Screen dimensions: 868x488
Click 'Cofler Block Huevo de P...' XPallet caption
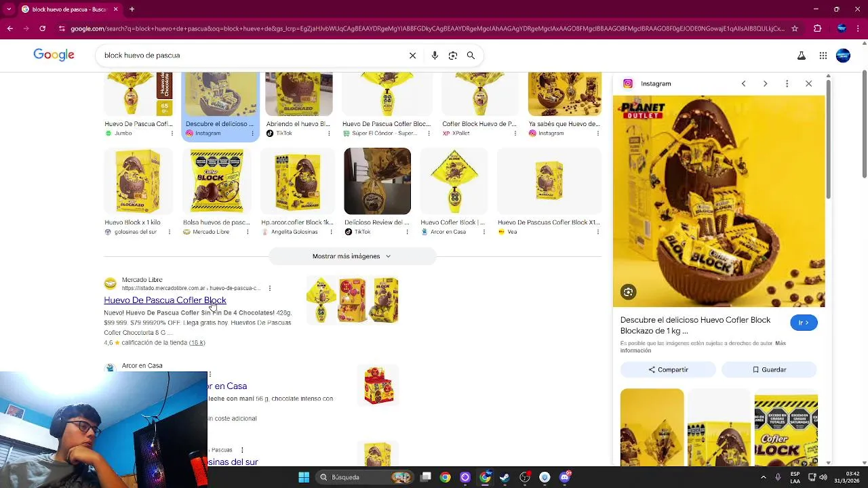(x=479, y=124)
